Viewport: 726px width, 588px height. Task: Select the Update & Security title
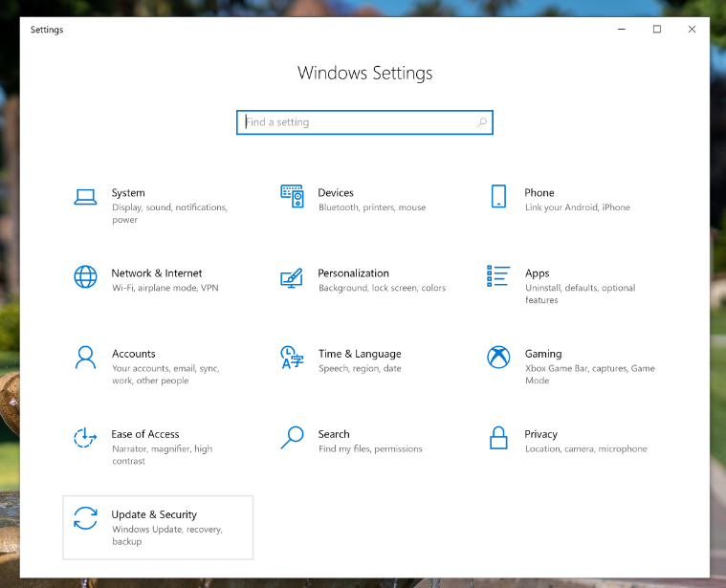coord(154,515)
